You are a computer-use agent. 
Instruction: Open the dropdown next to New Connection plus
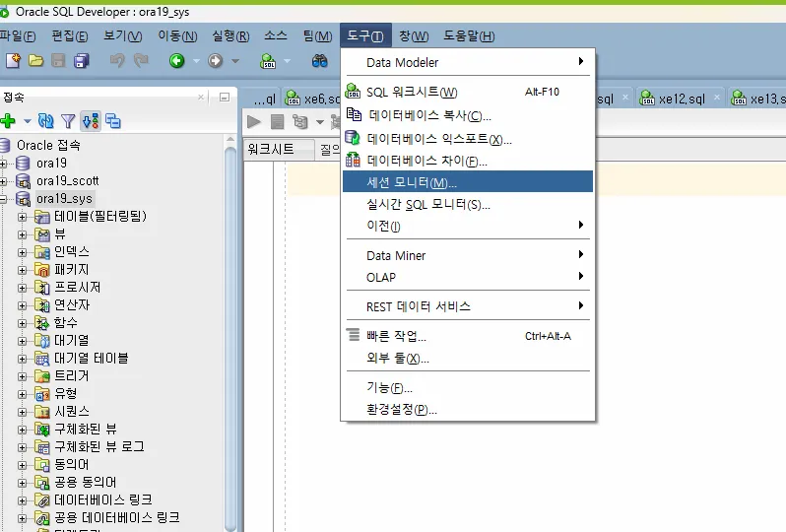point(27,121)
